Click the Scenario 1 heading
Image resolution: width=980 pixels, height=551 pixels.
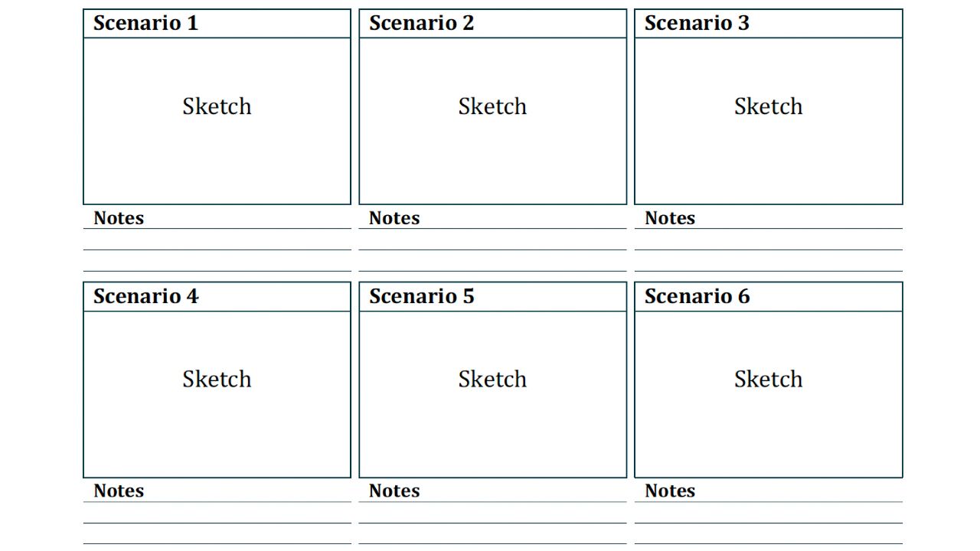(x=145, y=23)
